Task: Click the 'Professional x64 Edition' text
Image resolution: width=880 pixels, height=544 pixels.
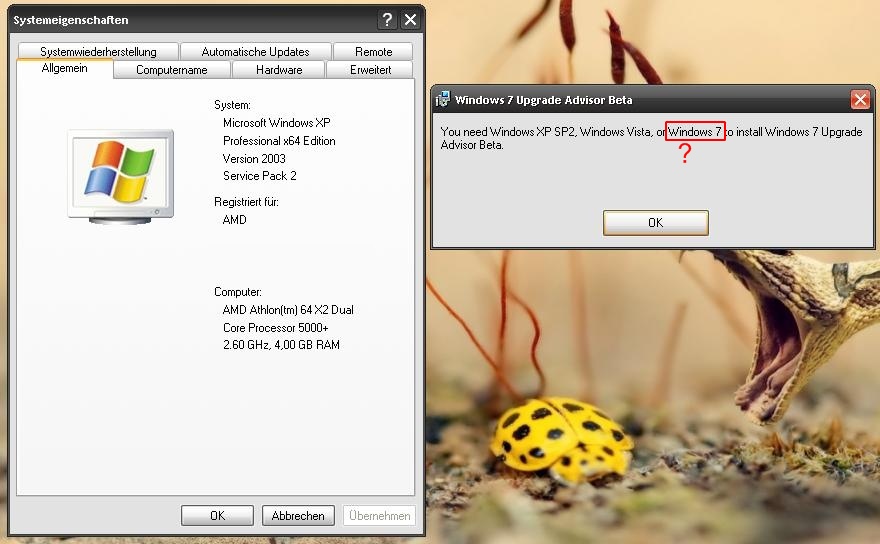Action: (279, 141)
